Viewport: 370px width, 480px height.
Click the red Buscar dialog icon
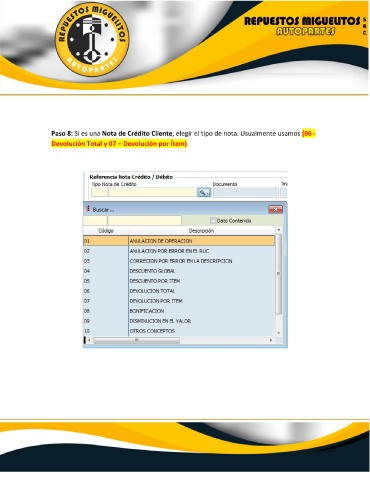(88, 209)
